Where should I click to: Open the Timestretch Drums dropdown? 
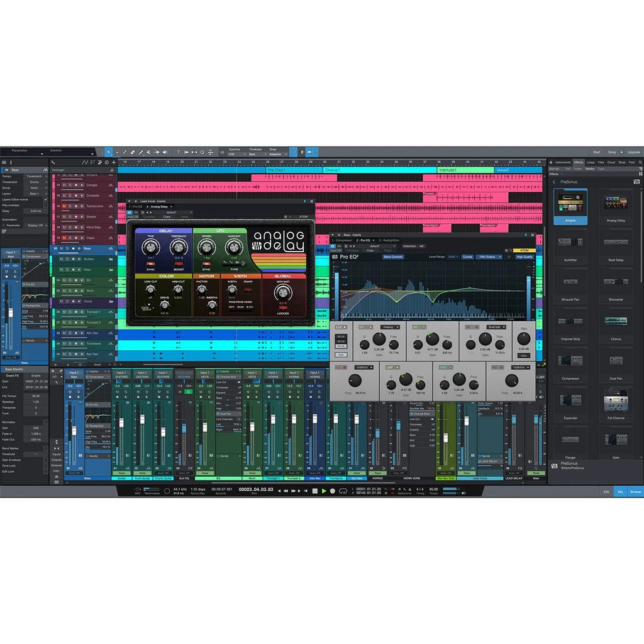tap(36, 182)
